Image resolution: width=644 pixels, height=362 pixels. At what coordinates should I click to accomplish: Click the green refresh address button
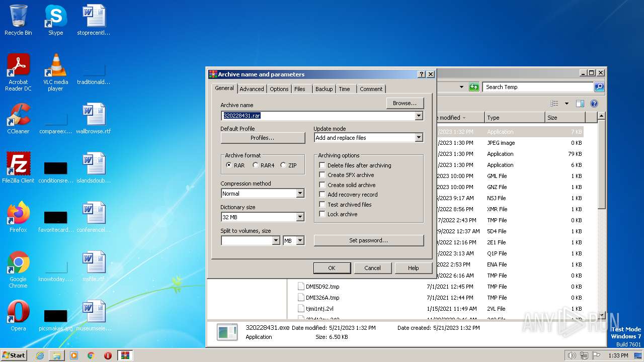click(x=474, y=87)
